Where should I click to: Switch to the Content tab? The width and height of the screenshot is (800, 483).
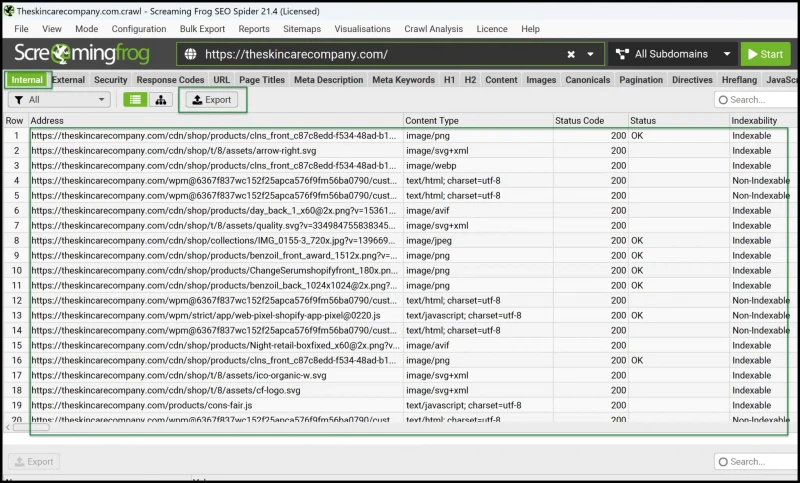[501, 80]
